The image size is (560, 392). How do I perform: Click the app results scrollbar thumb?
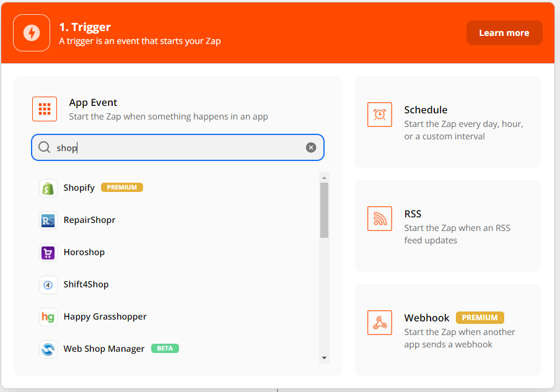click(324, 211)
